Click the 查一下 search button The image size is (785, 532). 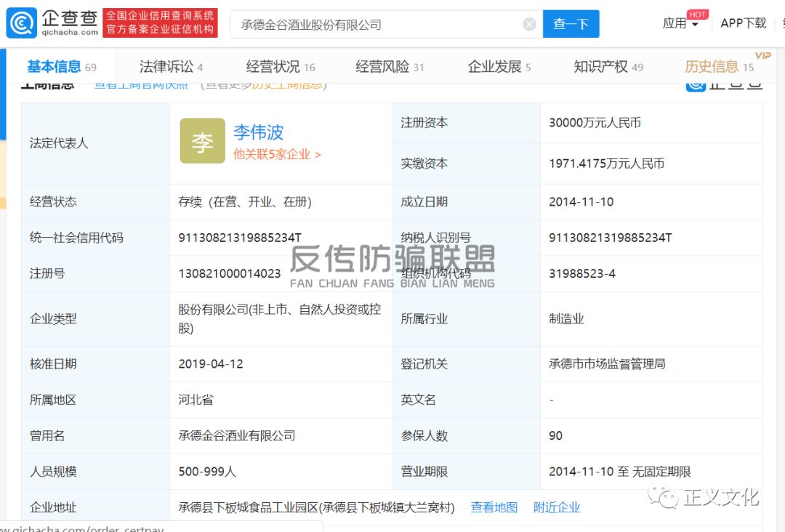point(571,23)
